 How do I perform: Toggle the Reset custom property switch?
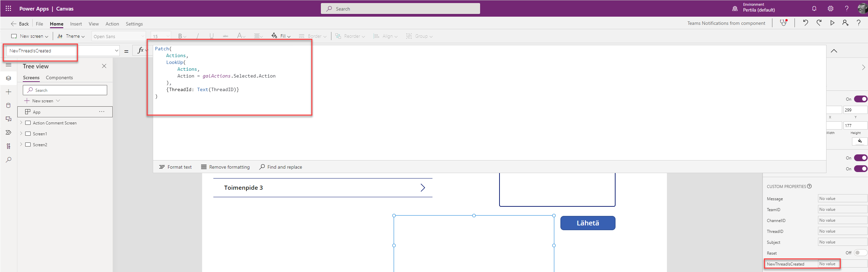tap(860, 253)
